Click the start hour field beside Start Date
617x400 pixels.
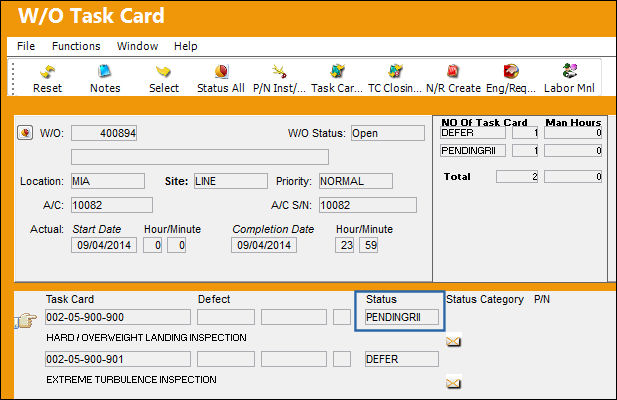pyautogui.click(x=153, y=245)
